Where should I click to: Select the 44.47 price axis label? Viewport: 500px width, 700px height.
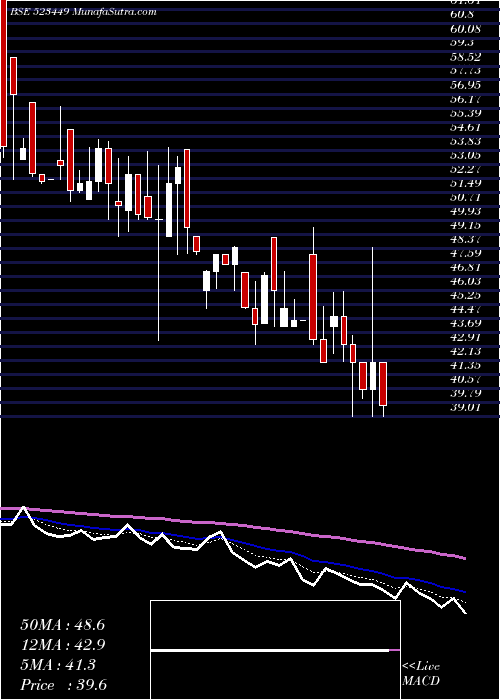[x=466, y=309]
